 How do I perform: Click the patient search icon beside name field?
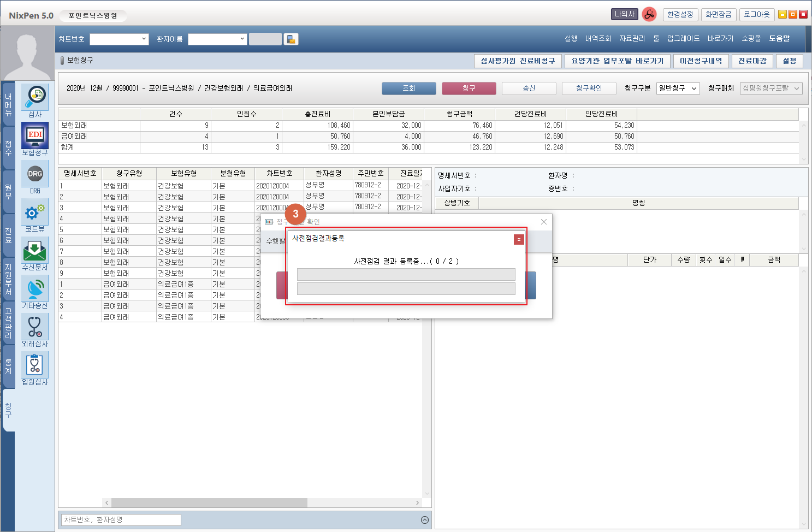291,39
